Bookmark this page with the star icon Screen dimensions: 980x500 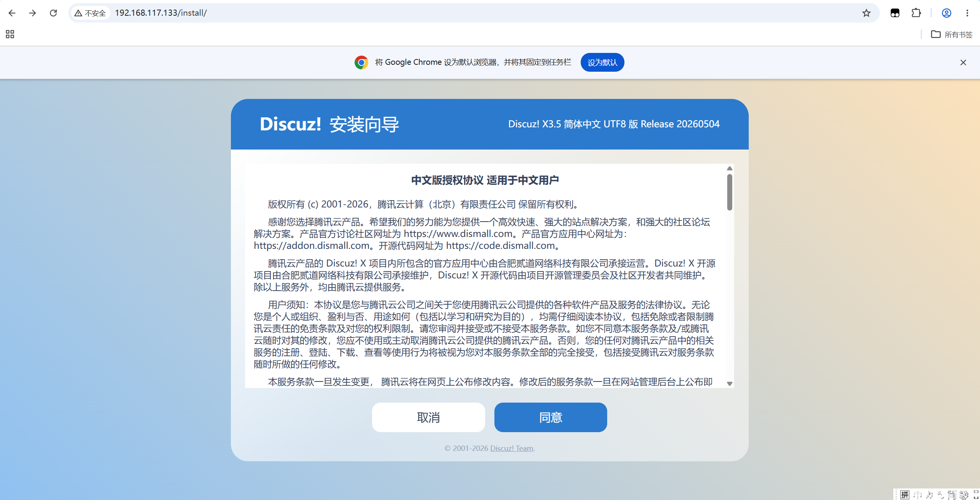point(866,13)
